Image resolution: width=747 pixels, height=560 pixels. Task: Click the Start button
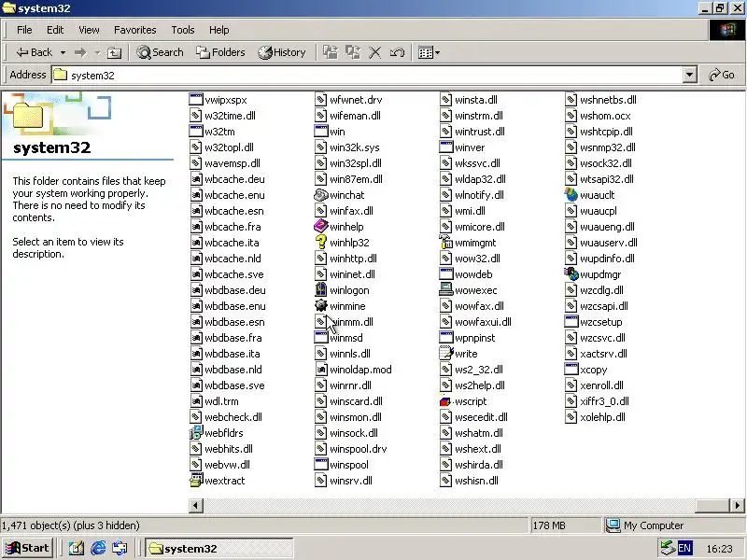click(28, 548)
